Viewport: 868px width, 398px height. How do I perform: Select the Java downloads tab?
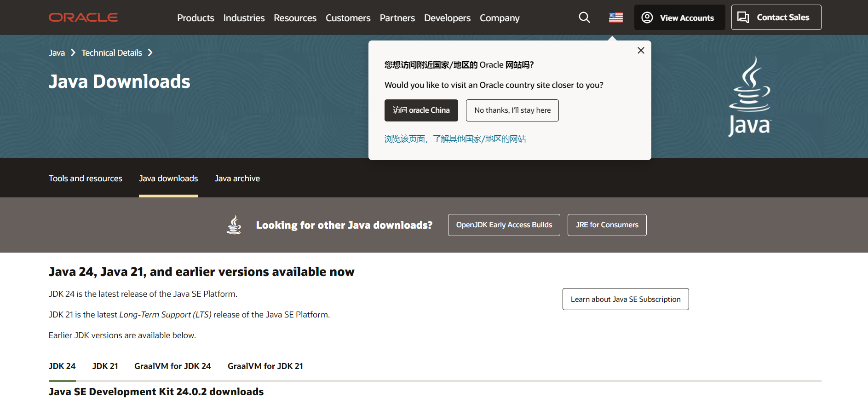tap(168, 179)
